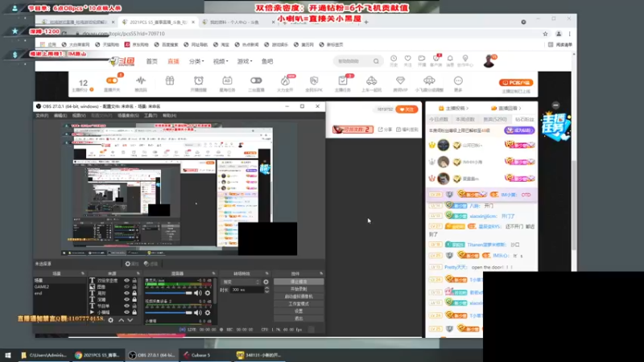Switch to the 贵宾(5290) tab
Screen dimensions: 644x362
tap(495, 119)
